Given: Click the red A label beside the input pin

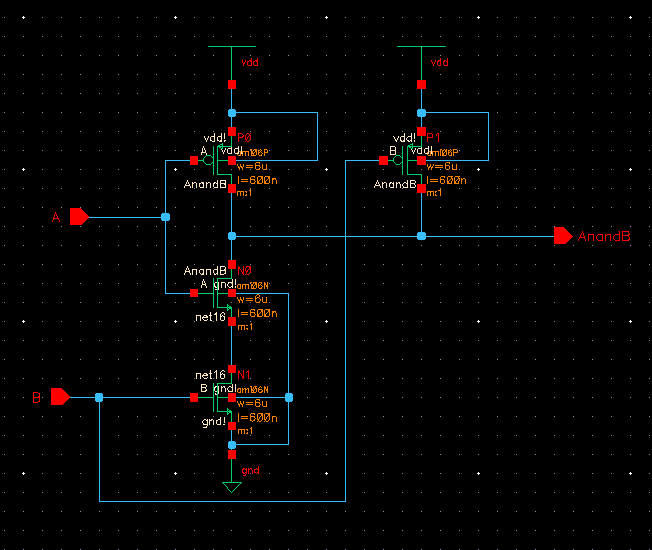Looking at the screenshot, I should click(x=56, y=217).
